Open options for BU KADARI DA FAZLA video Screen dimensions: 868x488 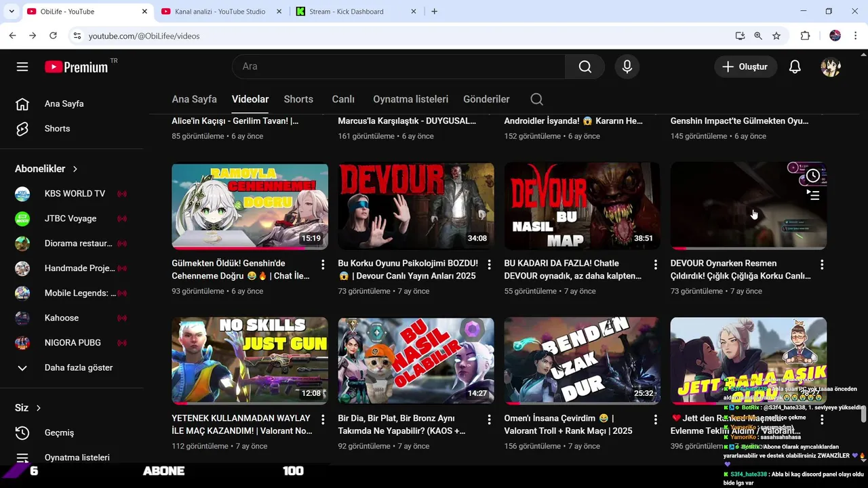pos(655,264)
